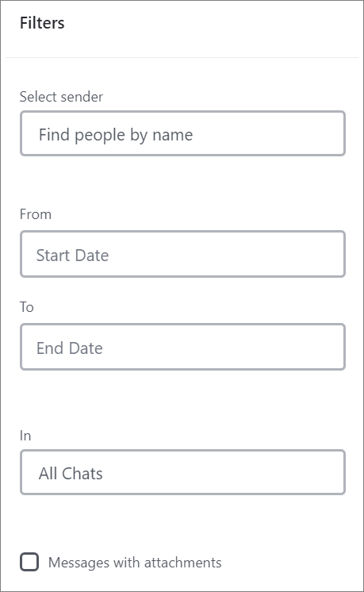Viewport: 364px width, 592px height.
Task: Click the 'Messages with attachments' label text
Action: point(135,563)
